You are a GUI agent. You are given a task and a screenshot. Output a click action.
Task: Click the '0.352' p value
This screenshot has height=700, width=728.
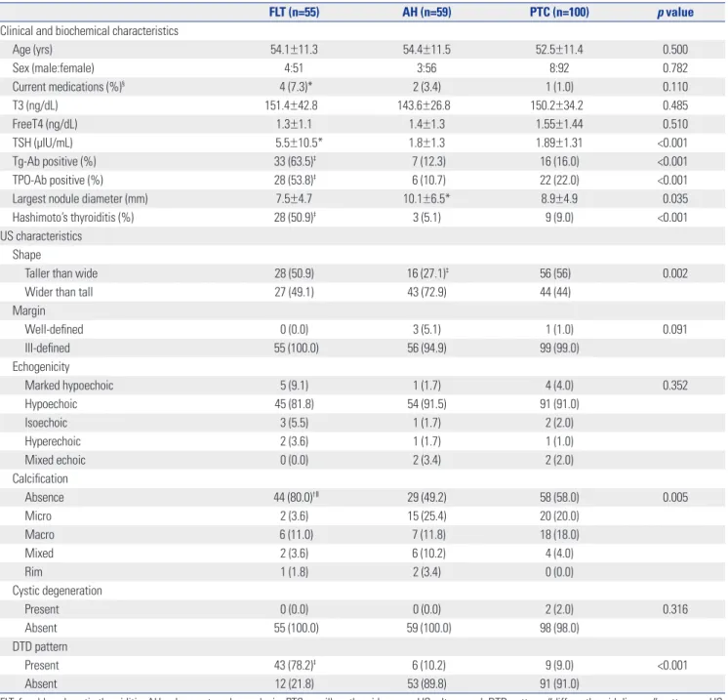click(675, 385)
